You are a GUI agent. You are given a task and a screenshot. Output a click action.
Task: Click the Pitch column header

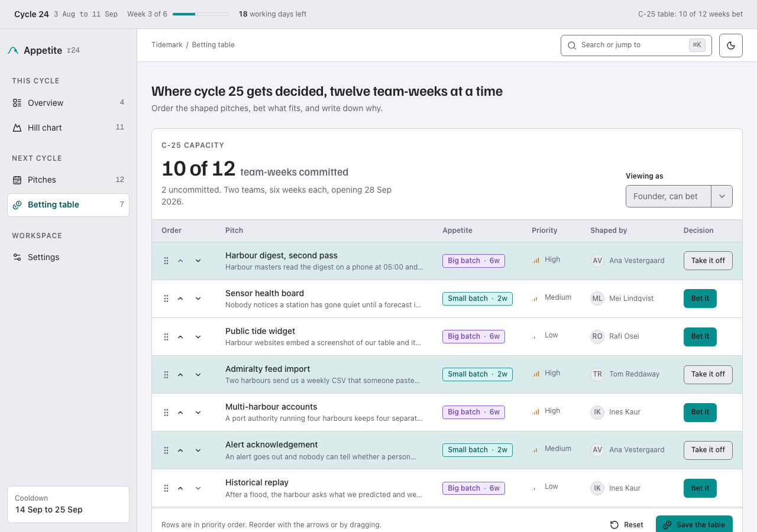(x=234, y=231)
